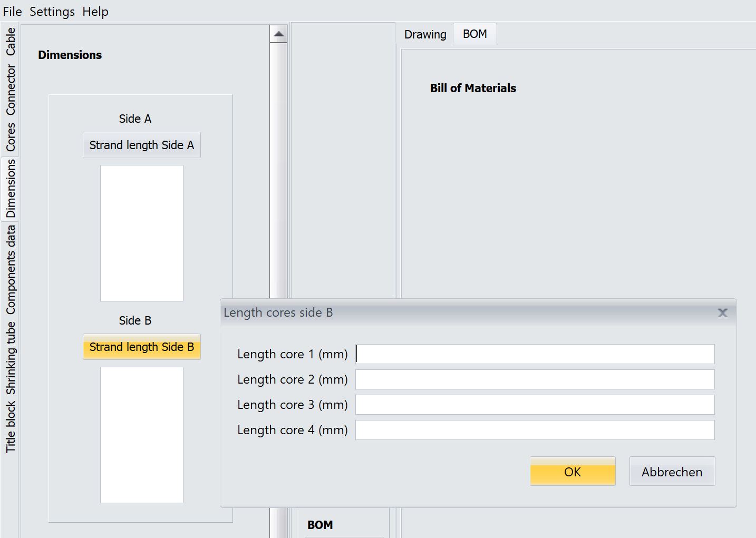This screenshot has height=538, width=756.
Task: Open the Settings menu
Action: click(52, 12)
